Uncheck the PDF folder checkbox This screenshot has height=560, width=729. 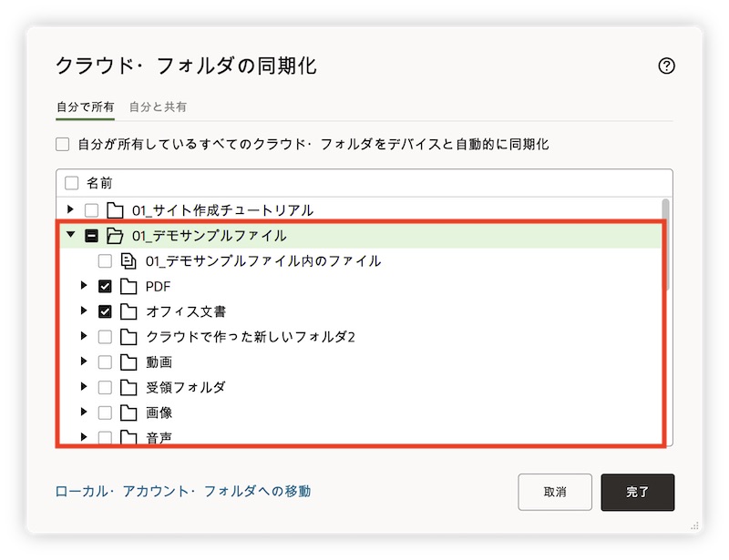[105, 287]
